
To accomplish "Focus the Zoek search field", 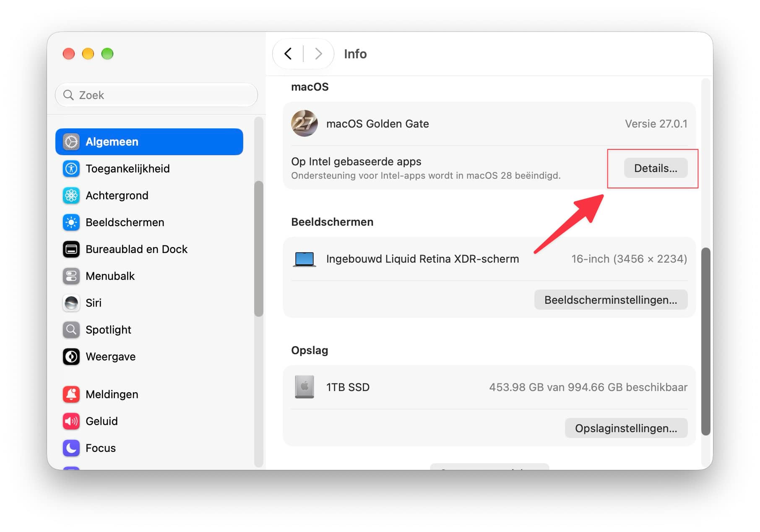I will pos(156,95).
